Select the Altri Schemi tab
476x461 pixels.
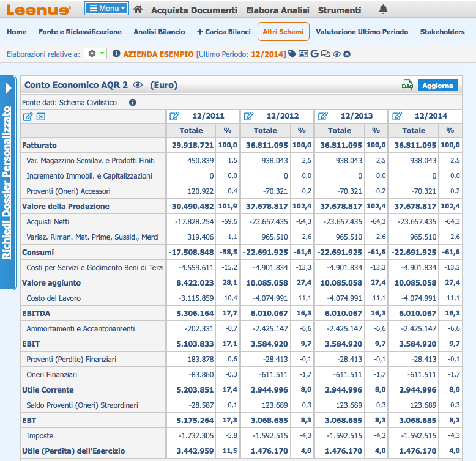[x=283, y=32]
